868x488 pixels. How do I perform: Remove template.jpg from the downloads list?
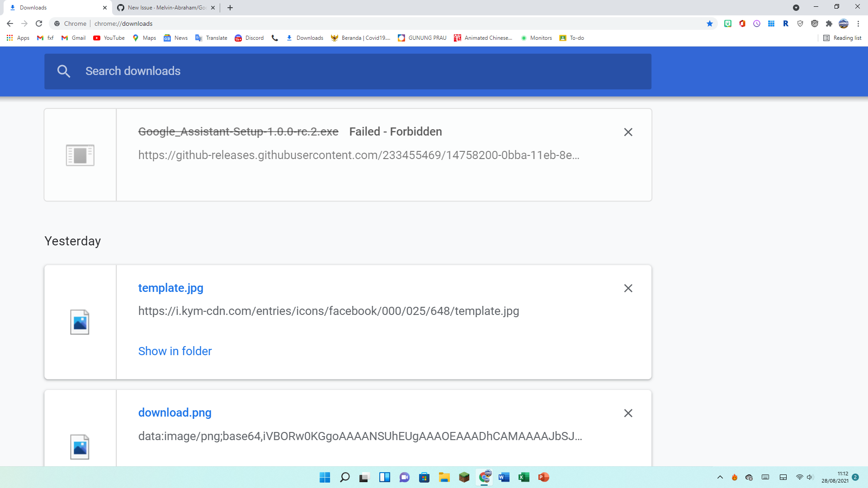pos(628,288)
